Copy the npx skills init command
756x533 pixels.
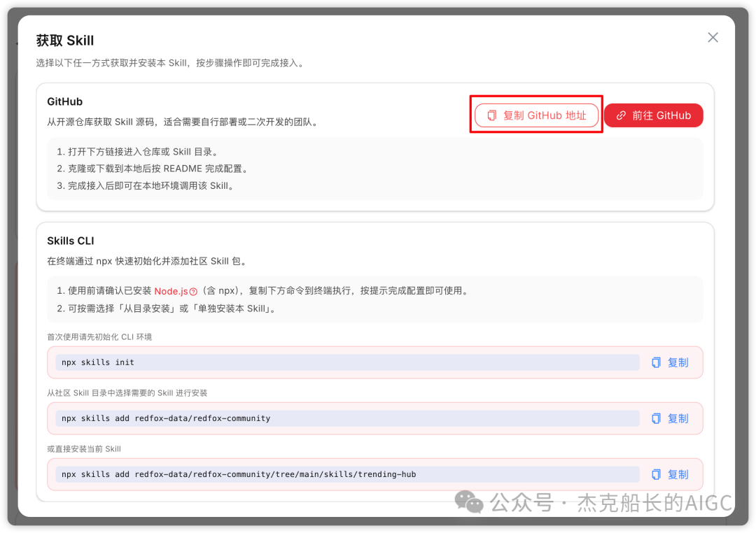tap(670, 362)
